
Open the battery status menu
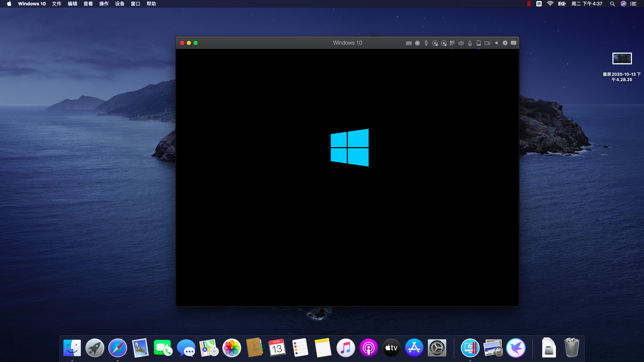pyautogui.click(x=562, y=4)
